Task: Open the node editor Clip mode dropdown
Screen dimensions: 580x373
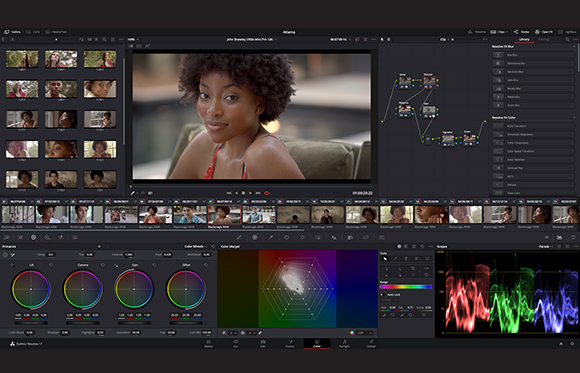Action: (x=445, y=39)
